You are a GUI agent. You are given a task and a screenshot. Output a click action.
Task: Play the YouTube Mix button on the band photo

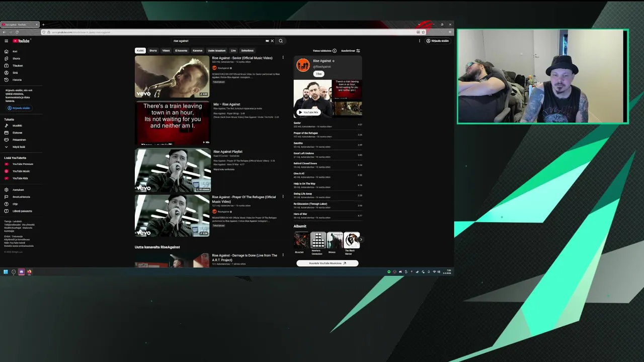coord(308,112)
